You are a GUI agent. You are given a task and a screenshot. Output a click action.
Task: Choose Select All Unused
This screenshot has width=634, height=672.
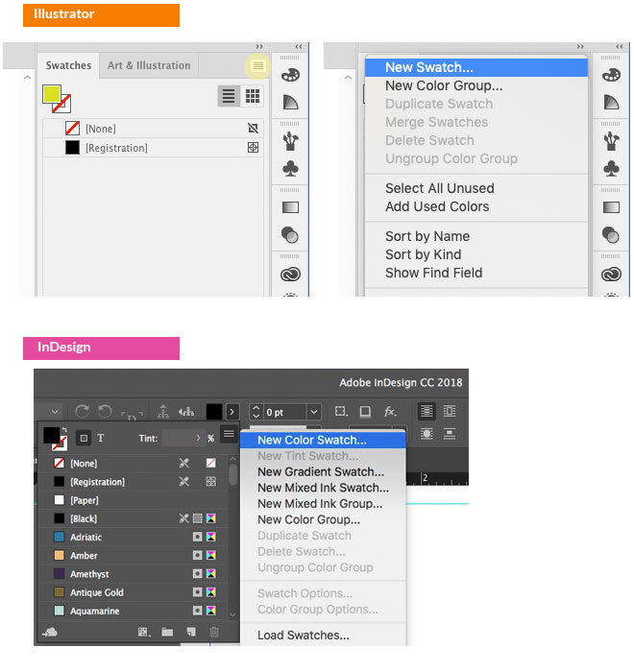point(476,188)
